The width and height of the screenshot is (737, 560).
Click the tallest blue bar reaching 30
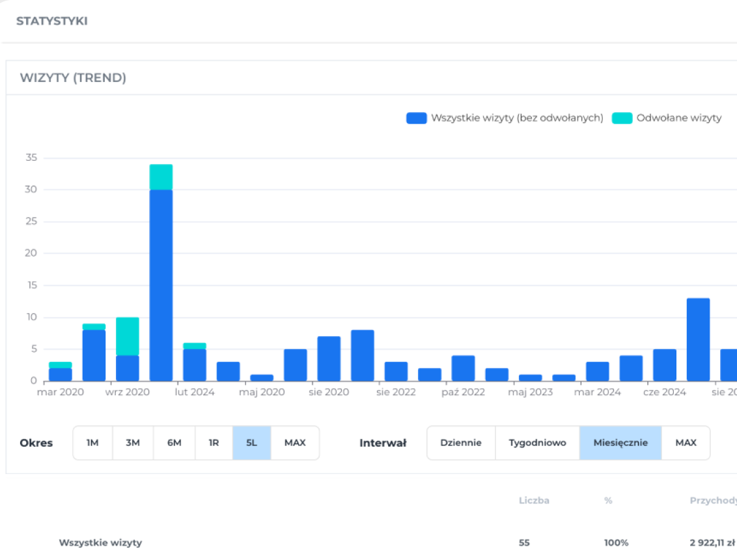coord(161,285)
